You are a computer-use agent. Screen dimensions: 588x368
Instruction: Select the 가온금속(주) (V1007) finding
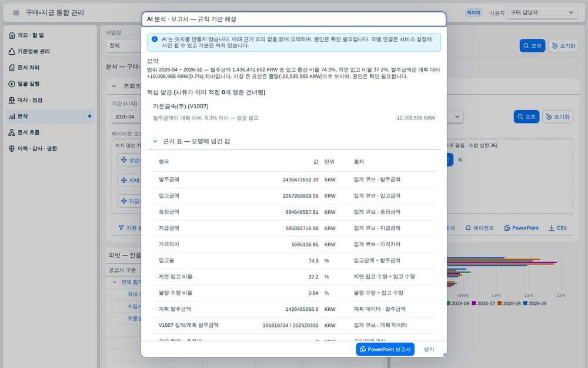pyautogui.click(x=181, y=106)
